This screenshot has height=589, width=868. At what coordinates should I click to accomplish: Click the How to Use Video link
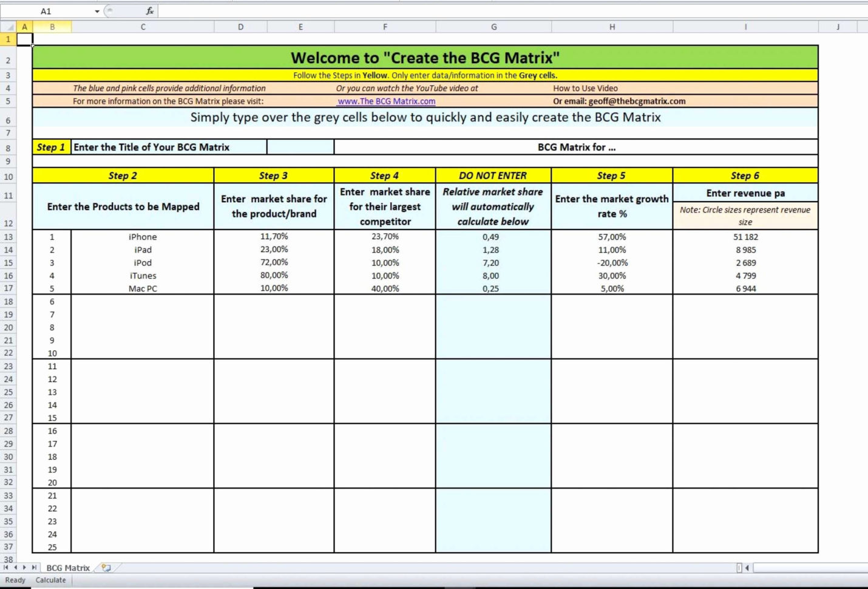[585, 88]
